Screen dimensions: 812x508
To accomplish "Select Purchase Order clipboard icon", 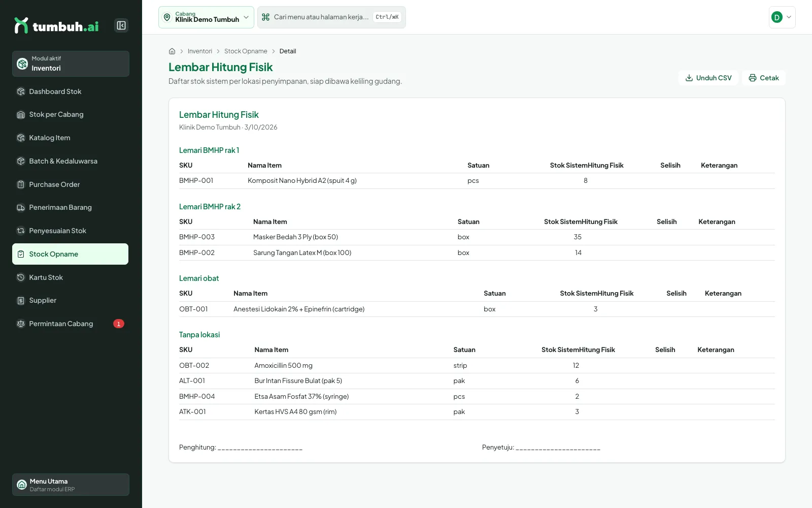I will (21, 184).
